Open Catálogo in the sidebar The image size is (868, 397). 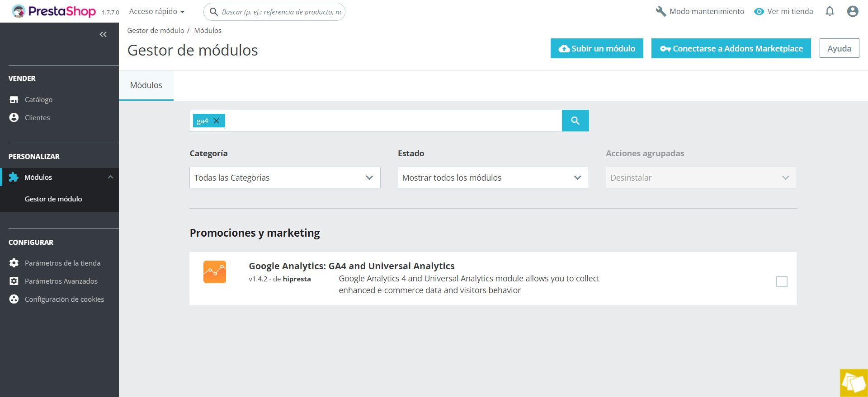[x=38, y=100]
